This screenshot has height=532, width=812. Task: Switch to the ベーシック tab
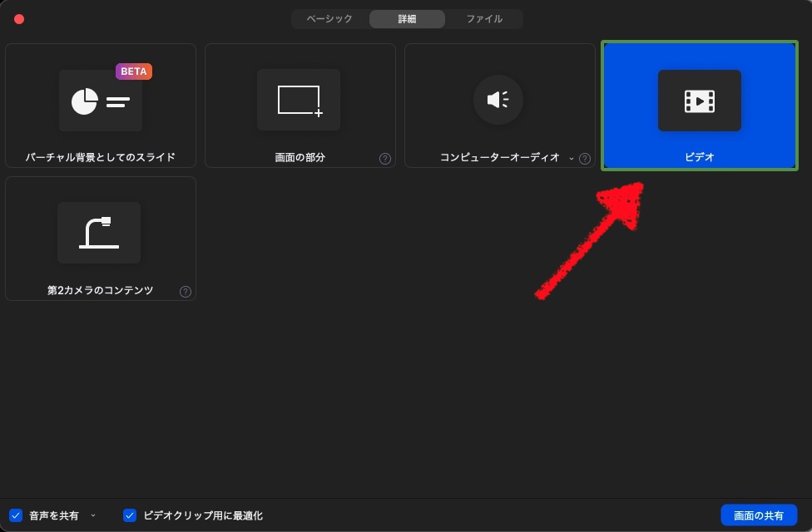point(329,18)
